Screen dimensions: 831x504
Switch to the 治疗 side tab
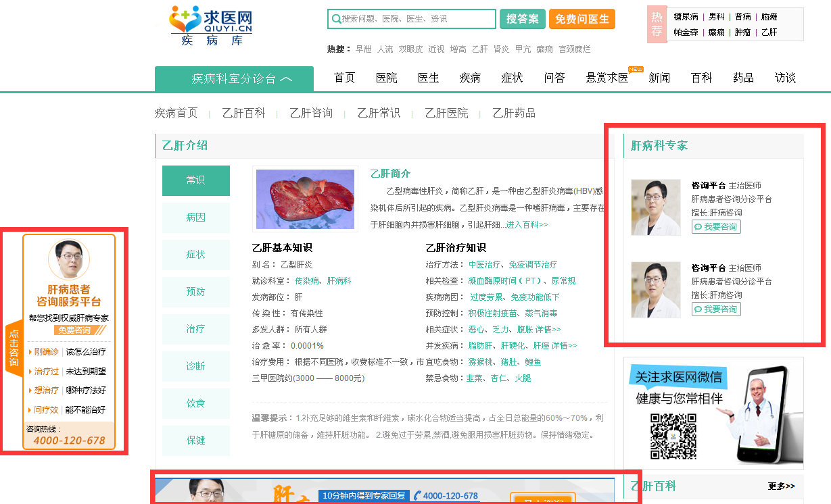195,329
